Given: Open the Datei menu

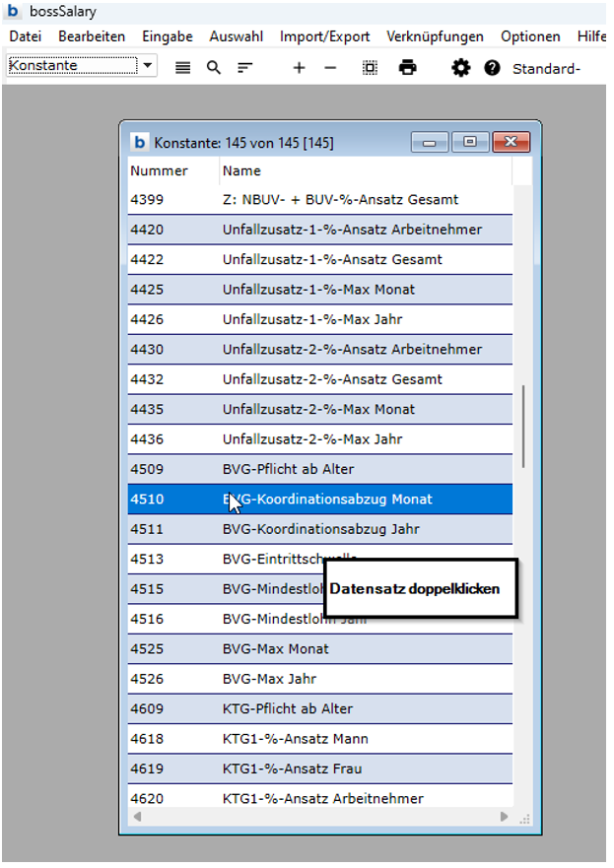Looking at the screenshot, I should (26, 36).
